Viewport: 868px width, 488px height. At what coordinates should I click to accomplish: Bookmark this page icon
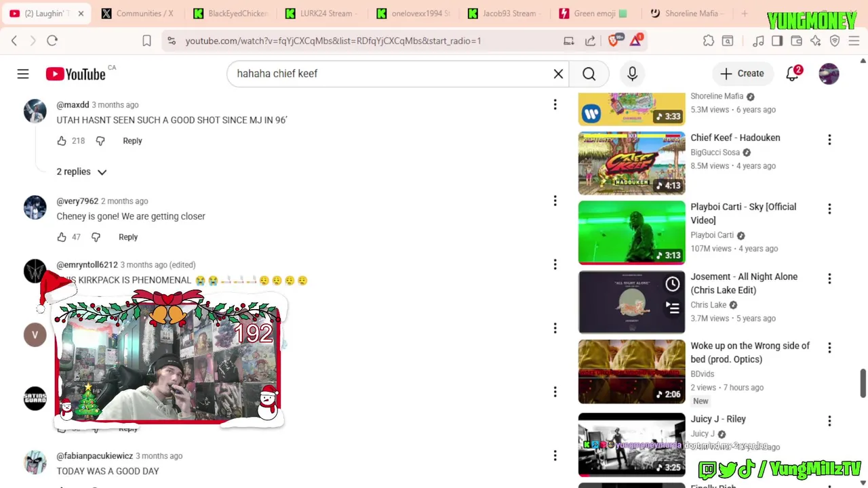[x=146, y=41]
